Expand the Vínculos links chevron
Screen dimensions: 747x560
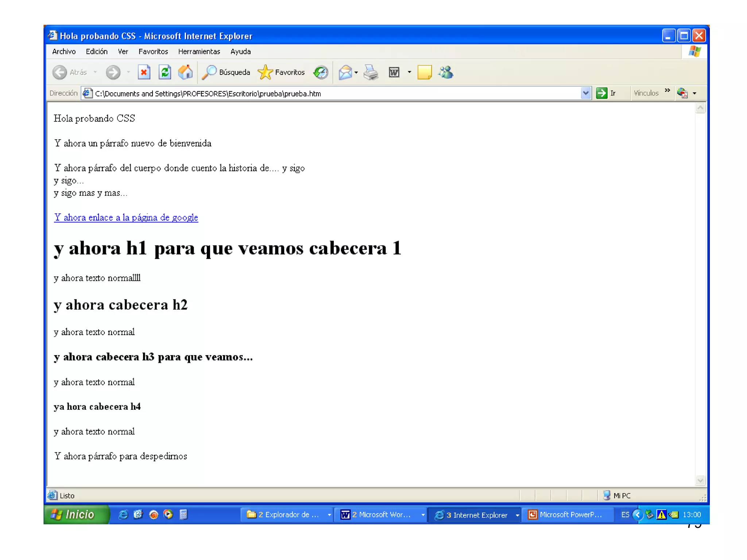[667, 90]
